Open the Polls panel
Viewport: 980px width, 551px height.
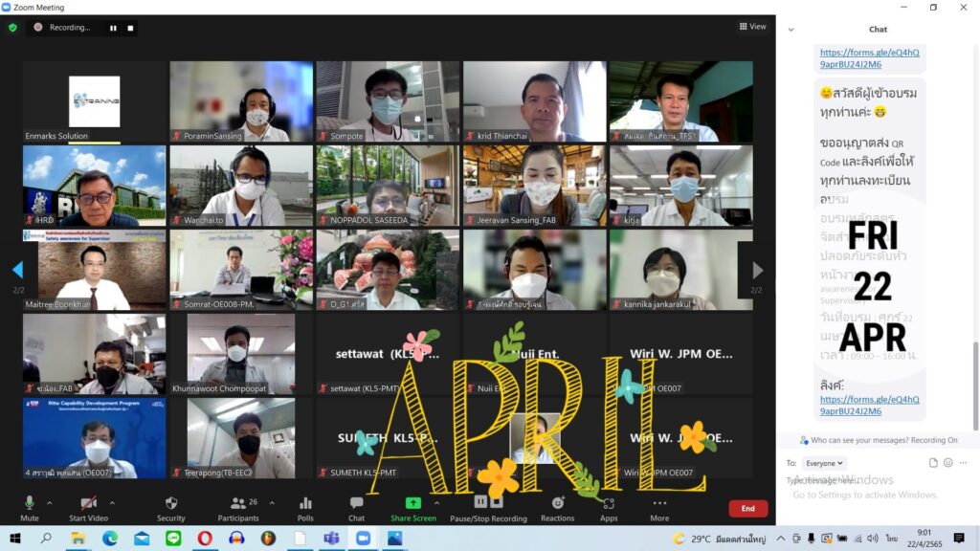[305, 509]
